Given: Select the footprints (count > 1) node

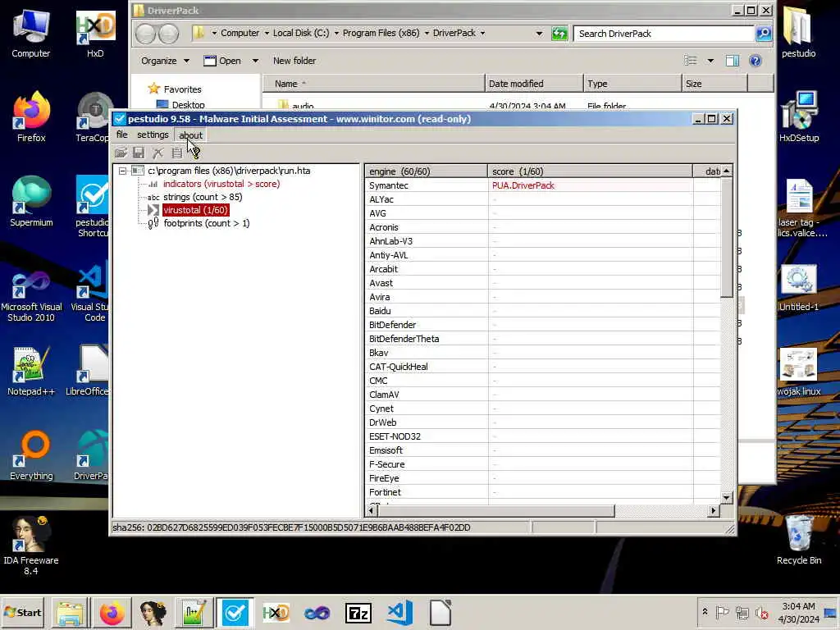Looking at the screenshot, I should pos(206,223).
